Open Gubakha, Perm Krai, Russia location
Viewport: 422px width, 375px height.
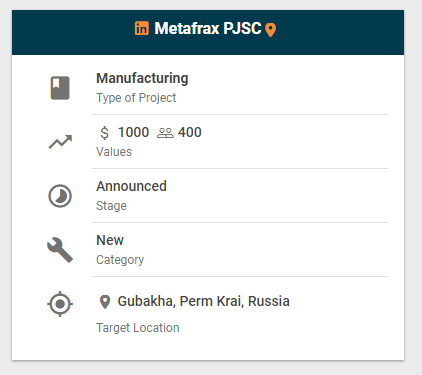[204, 301]
